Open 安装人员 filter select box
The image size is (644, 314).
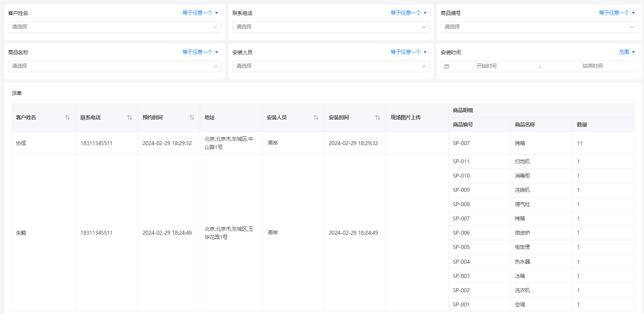tap(331, 66)
